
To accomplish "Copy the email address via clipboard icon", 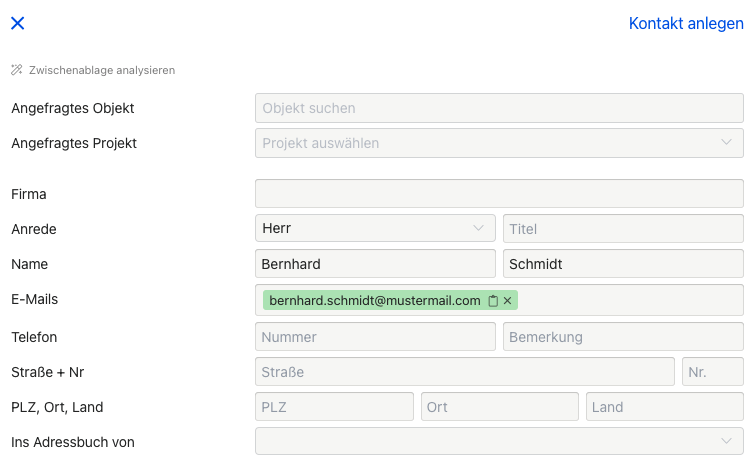I will (493, 301).
